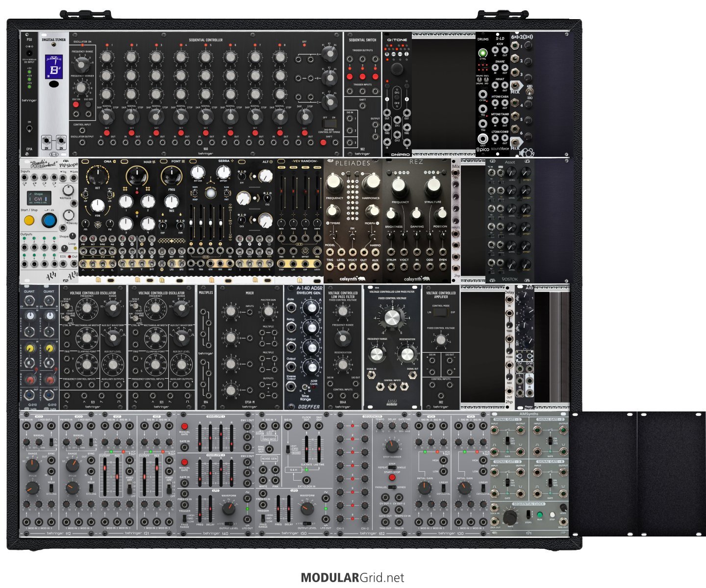The width and height of the screenshot is (706, 588).
Task: Toggle the Parallel/Series switch on Sequencer 182
Action: pyautogui.click(x=392, y=487)
